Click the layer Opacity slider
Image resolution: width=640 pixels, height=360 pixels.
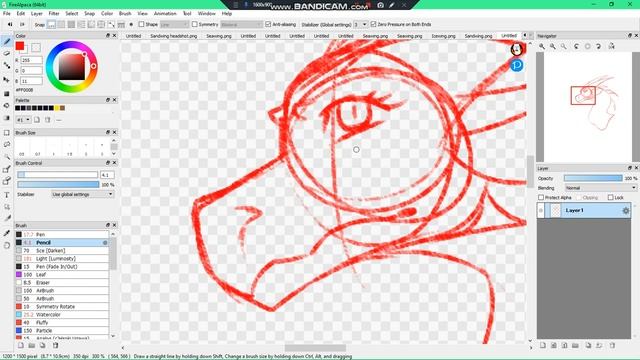593,178
